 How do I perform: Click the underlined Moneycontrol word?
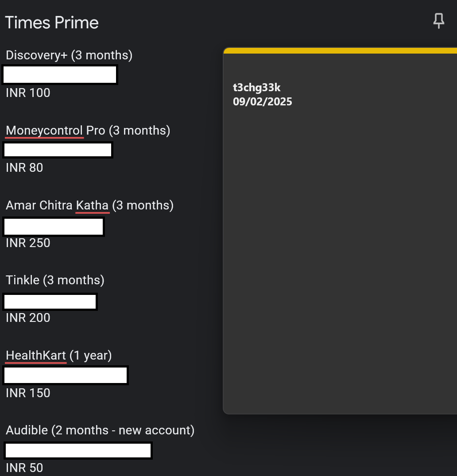click(x=44, y=131)
